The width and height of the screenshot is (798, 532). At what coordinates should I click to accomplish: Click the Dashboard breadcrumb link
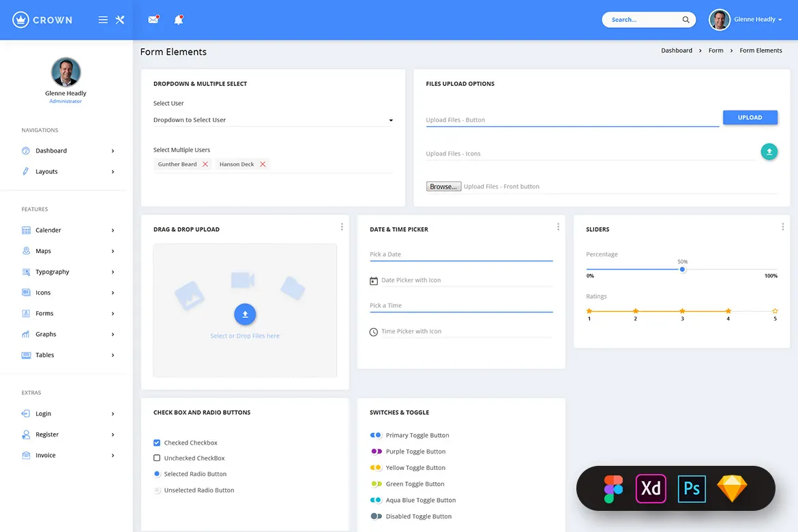pyautogui.click(x=676, y=50)
